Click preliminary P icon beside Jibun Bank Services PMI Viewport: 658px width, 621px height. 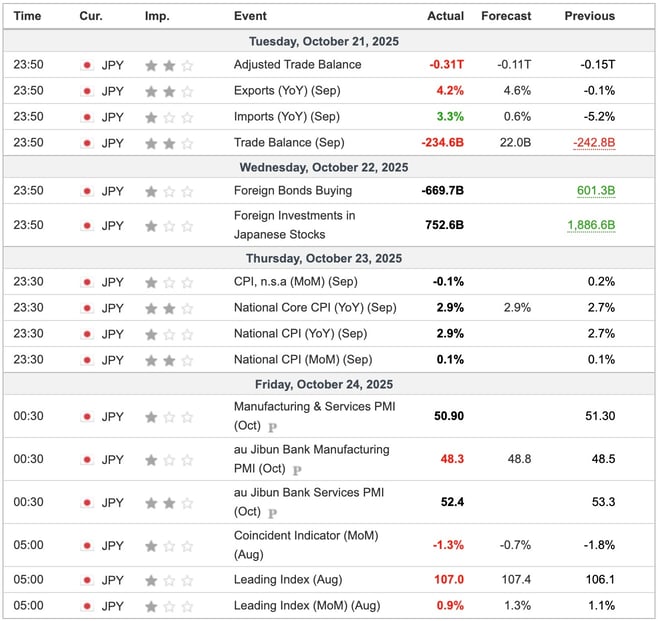tap(272, 513)
